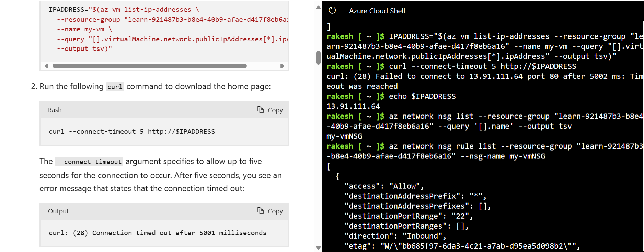Click the page scroll down arrow
Screen dimensions: 644x252
click(318, 248)
